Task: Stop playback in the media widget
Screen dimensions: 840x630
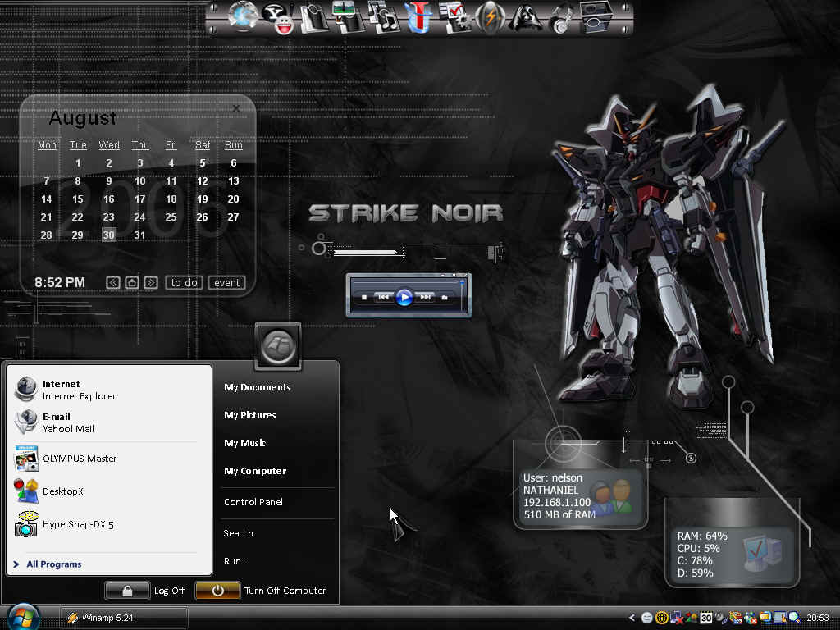Action: click(x=364, y=297)
